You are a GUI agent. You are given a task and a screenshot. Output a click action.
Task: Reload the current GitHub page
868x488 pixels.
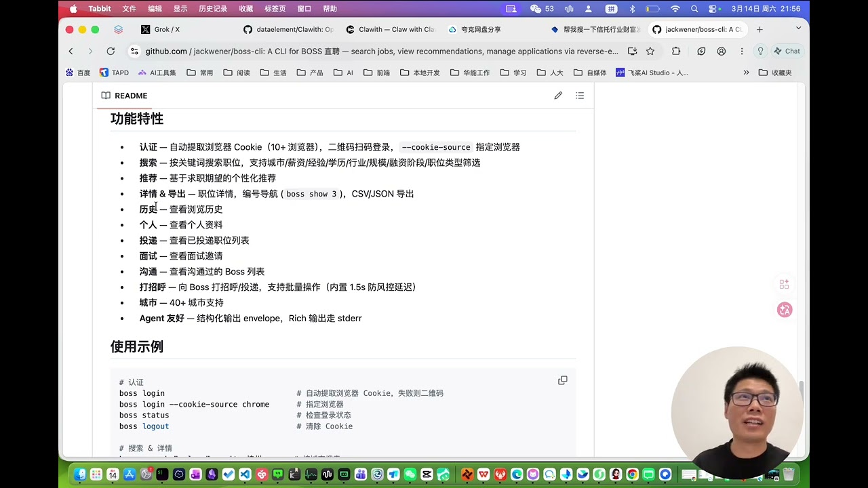pos(111,51)
